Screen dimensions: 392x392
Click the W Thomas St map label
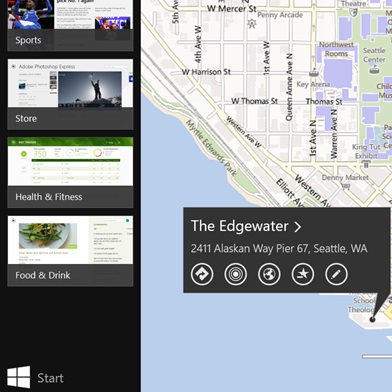[x=255, y=101]
